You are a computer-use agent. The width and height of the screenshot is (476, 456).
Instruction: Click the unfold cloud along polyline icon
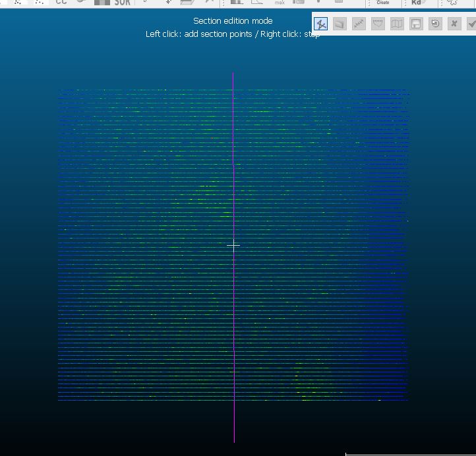(397, 24)
